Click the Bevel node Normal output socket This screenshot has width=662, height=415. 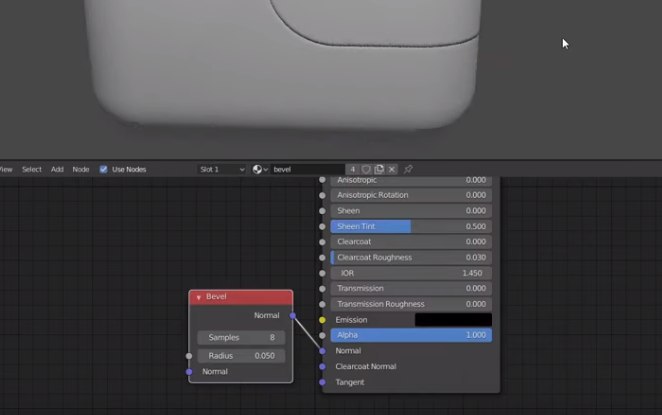point(293,315)
